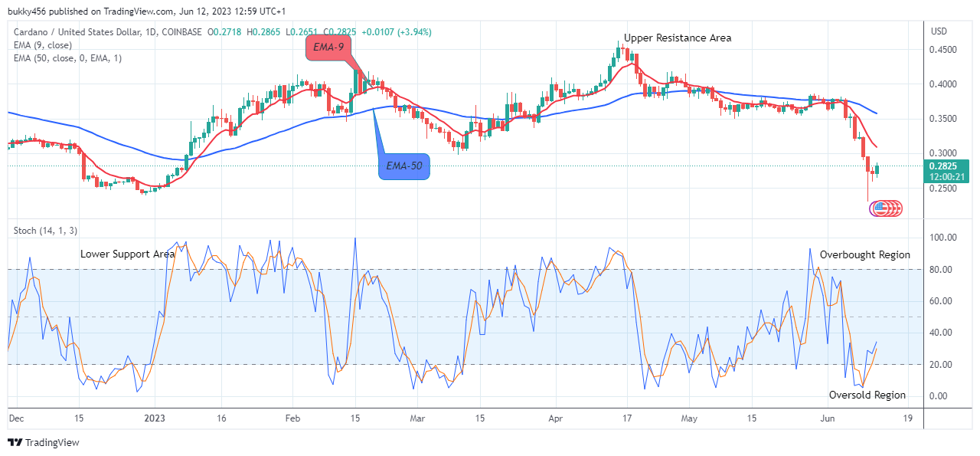Click the USD currency label

939,31
